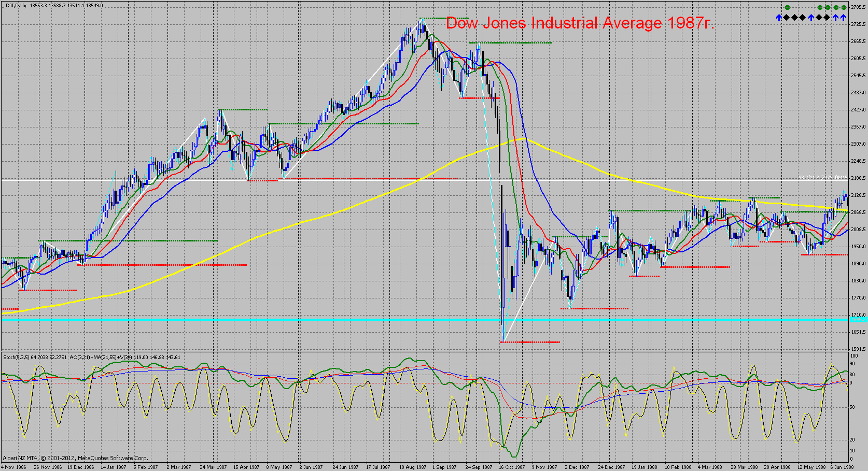Image resolution: width=868 pixels, height=471 pixels.
Task: Click the '17 Jul 1987' date label
Action: [378, 467]
